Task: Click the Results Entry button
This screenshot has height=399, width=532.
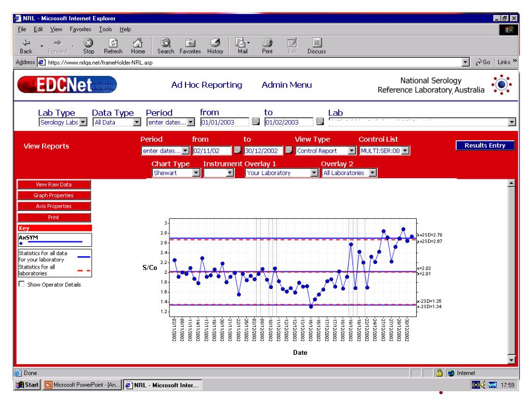Action: click(485, 145)
